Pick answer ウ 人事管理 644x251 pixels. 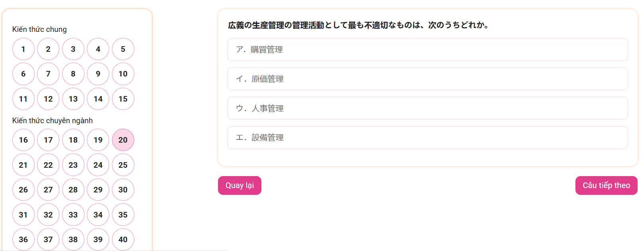[427, 108]
